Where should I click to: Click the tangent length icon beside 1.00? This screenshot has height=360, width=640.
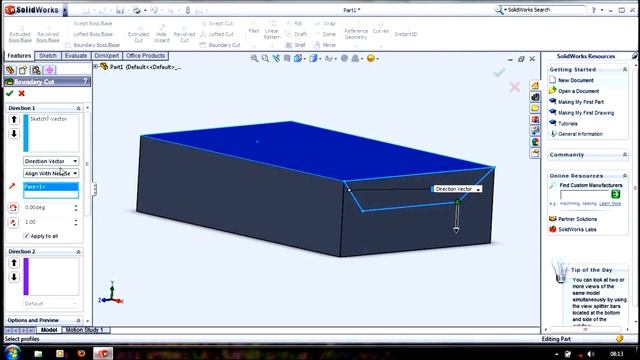click(13, 222)
